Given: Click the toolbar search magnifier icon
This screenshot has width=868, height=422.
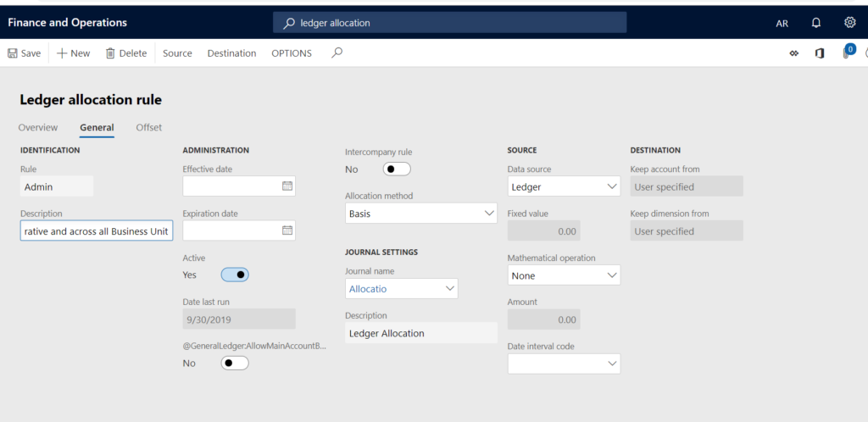Looking at the screenshot, I should click(337, 53).
